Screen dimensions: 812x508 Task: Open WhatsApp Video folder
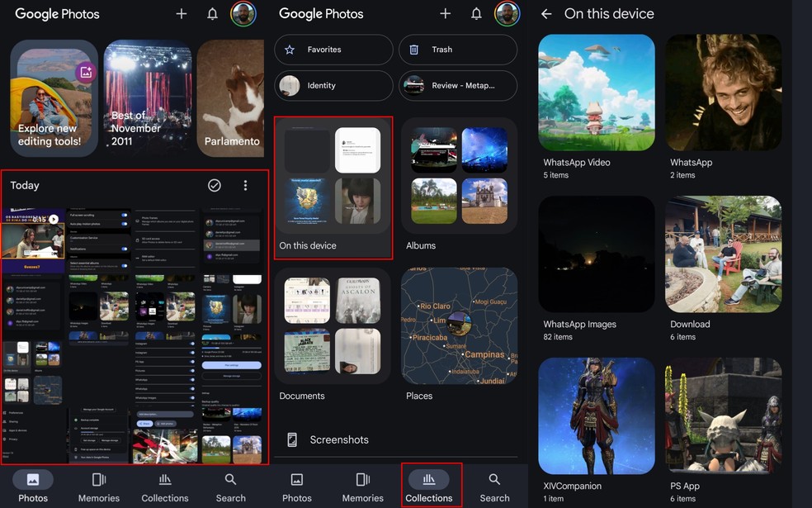click(597, 107)
